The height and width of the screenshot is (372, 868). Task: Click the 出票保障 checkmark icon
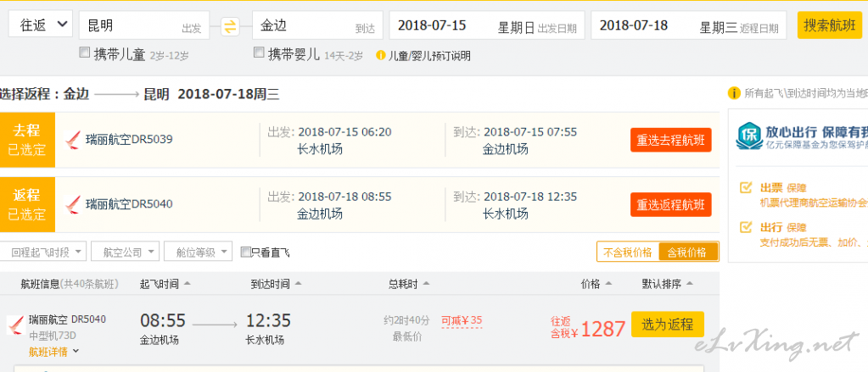tap(746, 188)
